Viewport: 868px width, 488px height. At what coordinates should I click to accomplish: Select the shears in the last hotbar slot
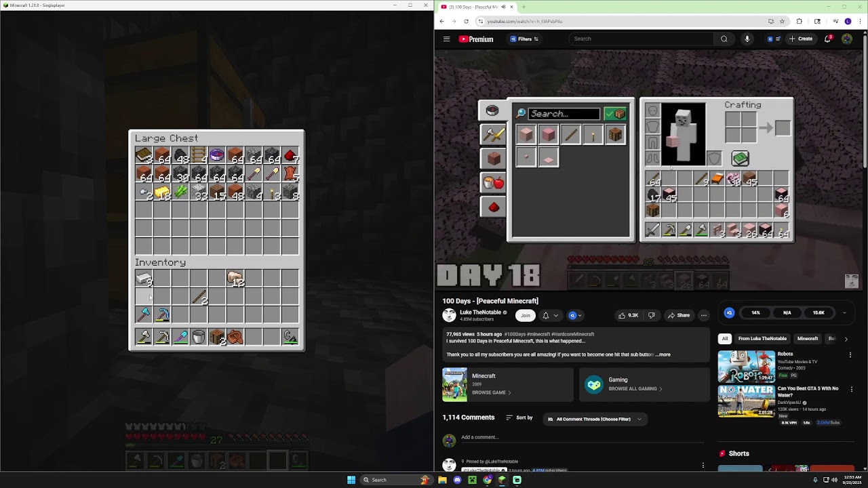coord(290,337)
